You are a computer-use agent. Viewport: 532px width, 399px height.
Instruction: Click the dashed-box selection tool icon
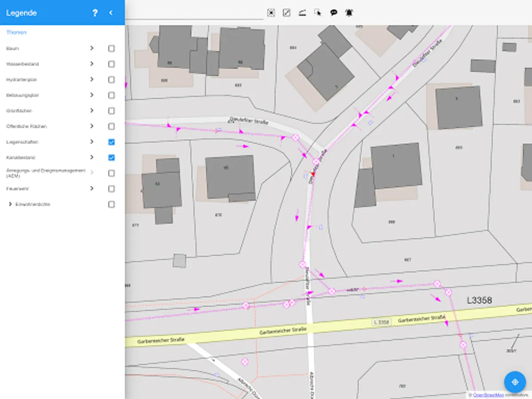click(x=271, y=13)
